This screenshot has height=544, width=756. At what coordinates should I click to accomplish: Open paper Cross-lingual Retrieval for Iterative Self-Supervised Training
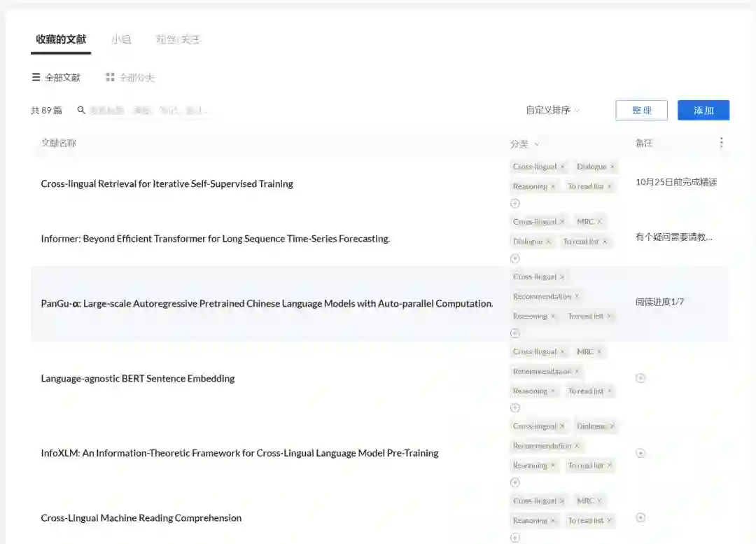(x=167, y=183)
